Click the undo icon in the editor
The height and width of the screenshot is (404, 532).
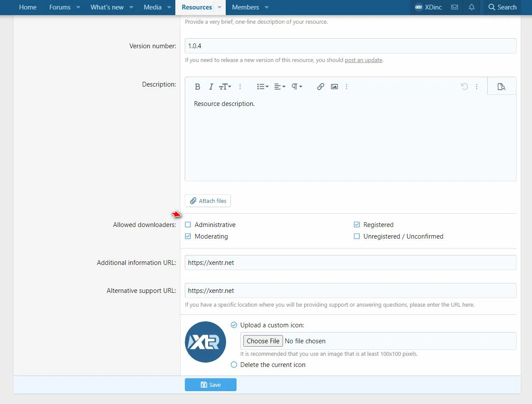click(x=464, y=87)
